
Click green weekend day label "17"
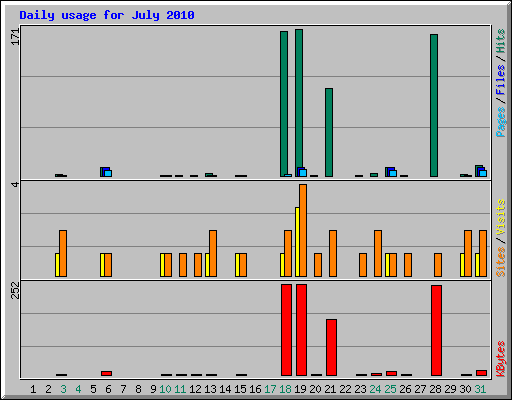tap(270, 389)
